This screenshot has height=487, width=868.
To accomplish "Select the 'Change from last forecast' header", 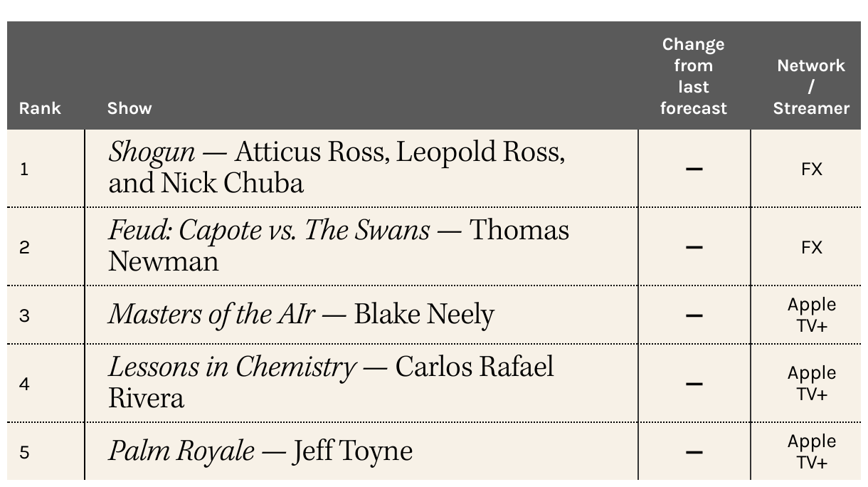I will 694,76.
